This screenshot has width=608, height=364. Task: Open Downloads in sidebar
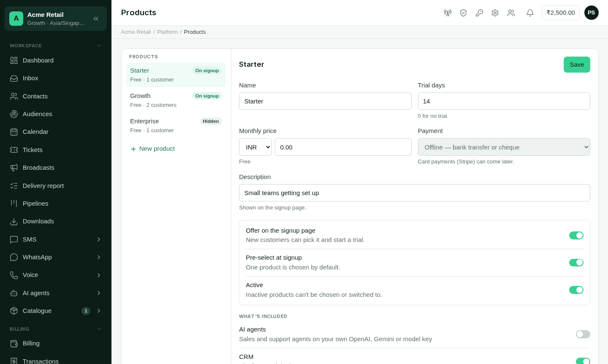point(56,221)
